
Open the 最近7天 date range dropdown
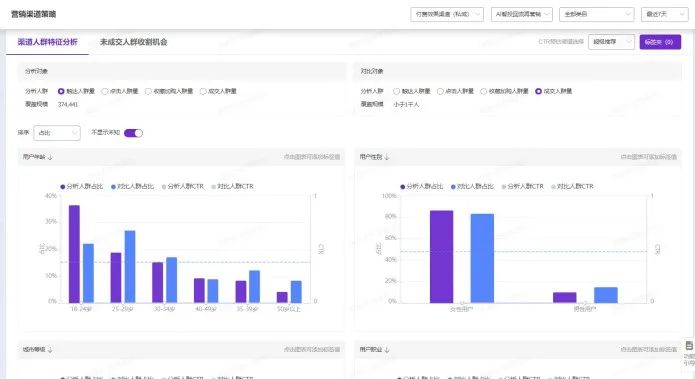[664, 14]
